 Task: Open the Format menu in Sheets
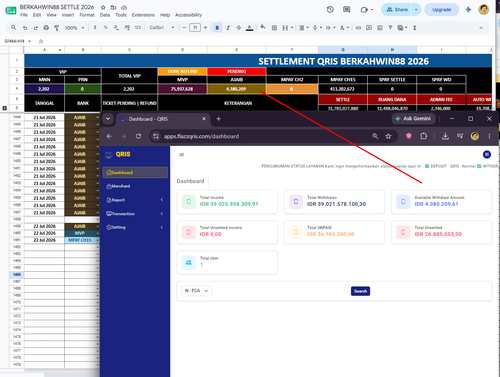(x=87, y=15)
